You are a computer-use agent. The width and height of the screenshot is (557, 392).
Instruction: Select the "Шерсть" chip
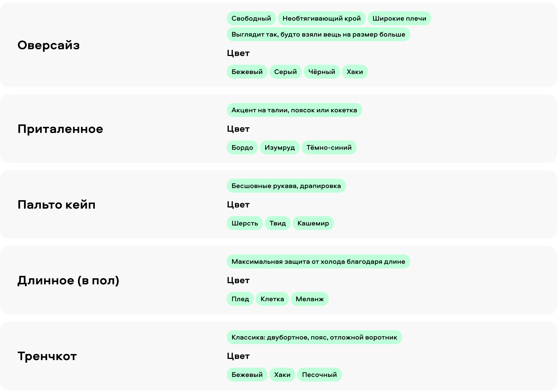245,223
